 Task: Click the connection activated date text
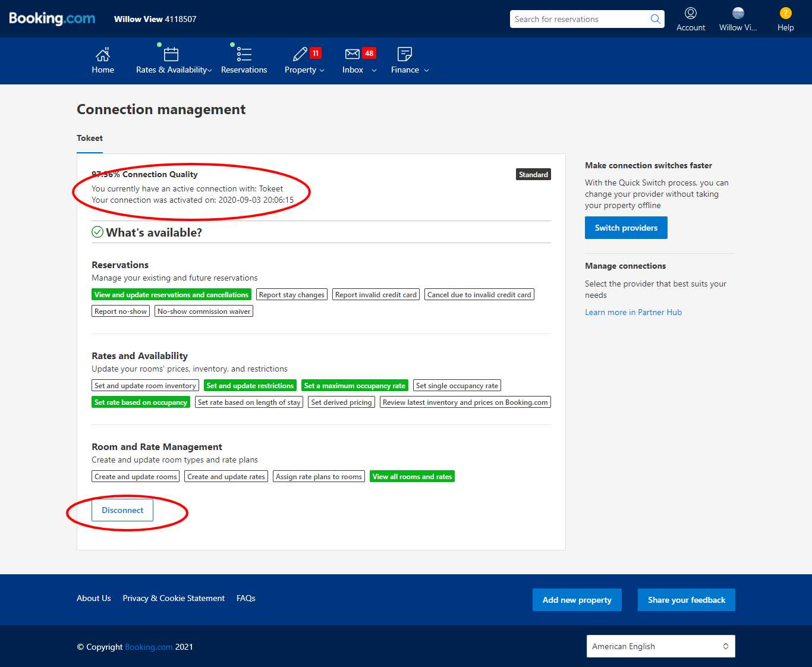(193, 200)
